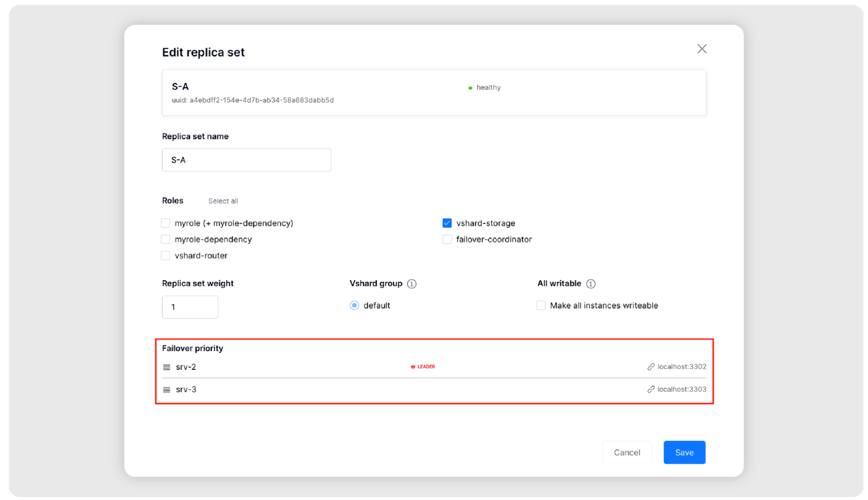
Task: Tick the failover-coordinator role checkbox
Action: (447, 239)
